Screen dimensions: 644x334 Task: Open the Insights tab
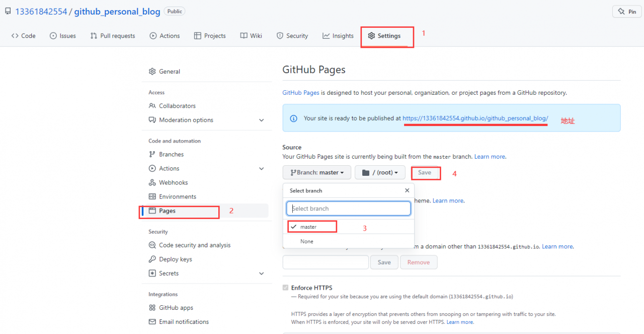click(338, 36)
